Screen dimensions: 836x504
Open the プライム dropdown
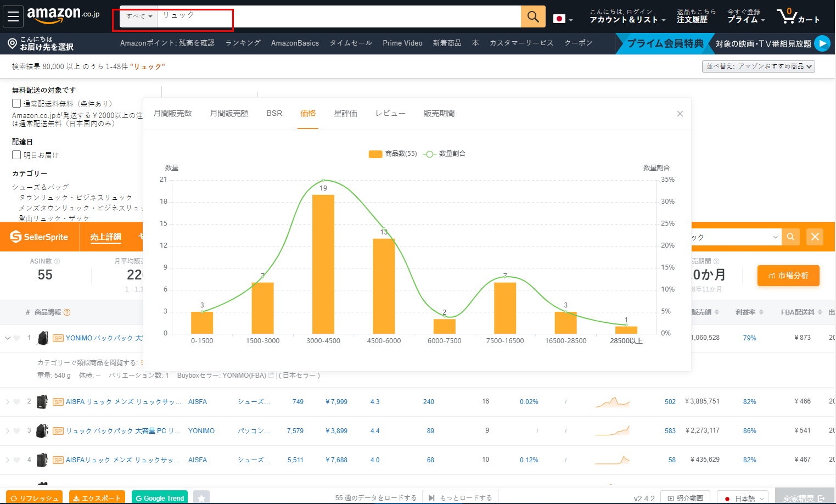click(746, 16)
